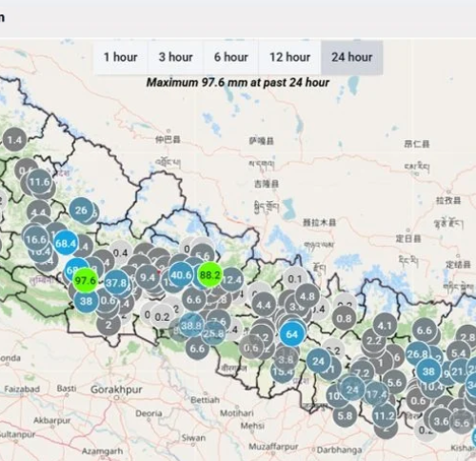This screenshot has height=461, width=476.
Task: Open the 5.8 station marker
Action: [x=345, y=415]
